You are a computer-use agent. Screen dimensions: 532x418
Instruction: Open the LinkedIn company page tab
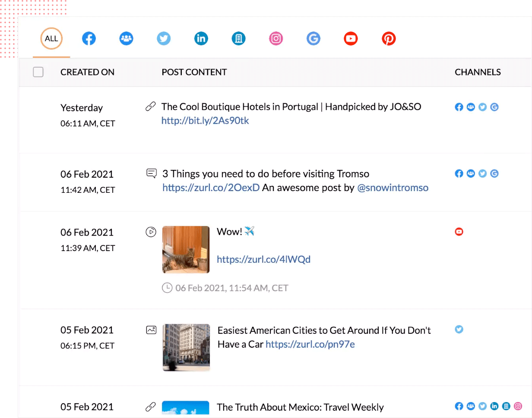pyautogui.click(x=238, y=39)
